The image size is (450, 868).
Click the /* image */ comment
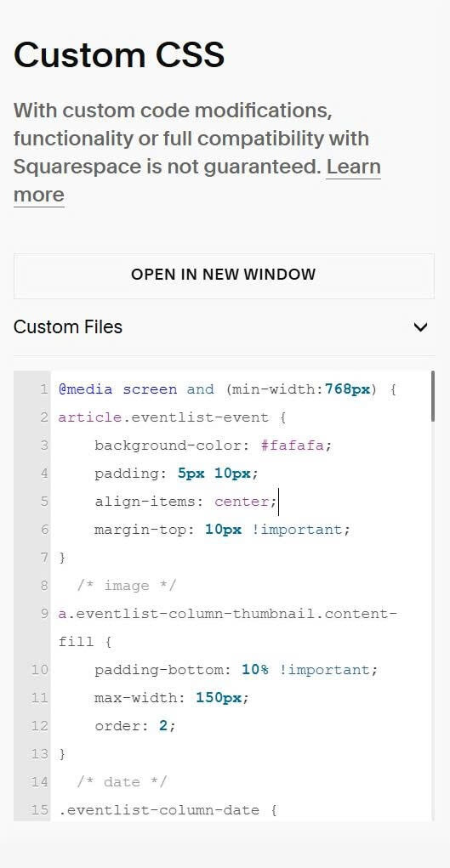pos(127,586)
